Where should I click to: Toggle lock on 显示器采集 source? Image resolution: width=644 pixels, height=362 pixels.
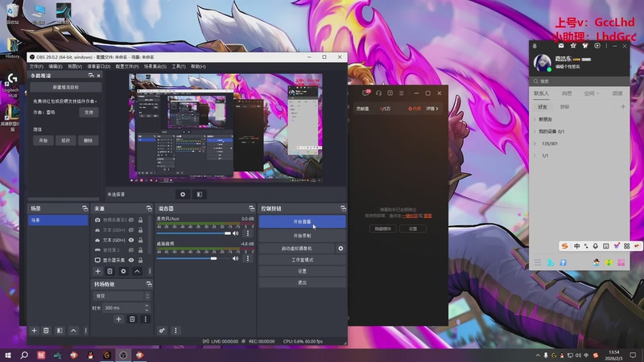(x=140, y=260)
